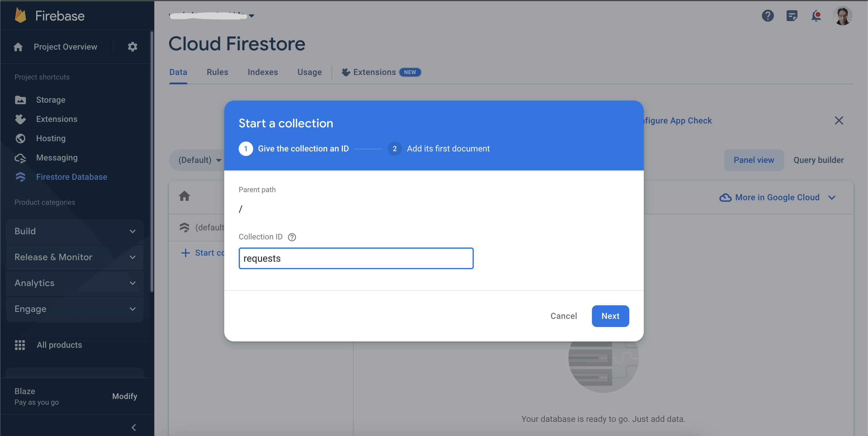Open Messaging from project shortcuts
This screenshot has height=436, width=868.
pyautogui.click(x=57, y=158)
